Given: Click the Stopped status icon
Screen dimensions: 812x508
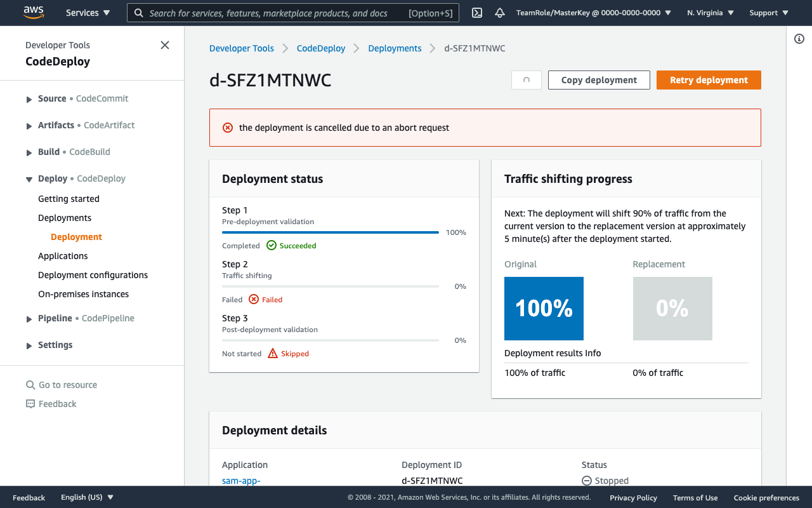Looking at the screenshot, I should [587, 481].
